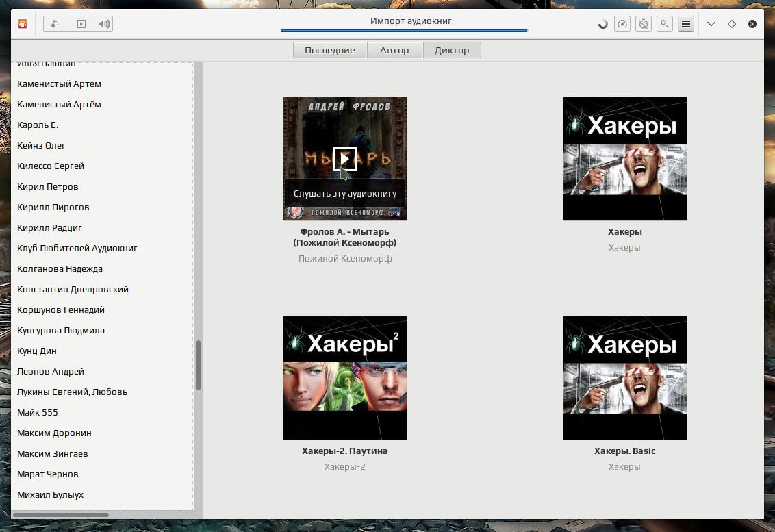Image resolution: width=775 pixels, height=532 pixels.
Task: Select narrator 'Максим Доронин'
Action: (102, 433)
